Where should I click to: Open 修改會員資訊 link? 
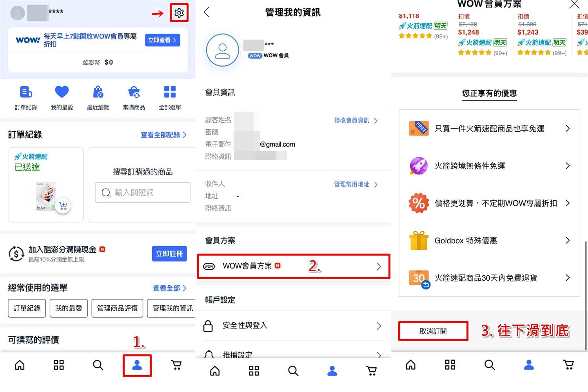(356, 120)
